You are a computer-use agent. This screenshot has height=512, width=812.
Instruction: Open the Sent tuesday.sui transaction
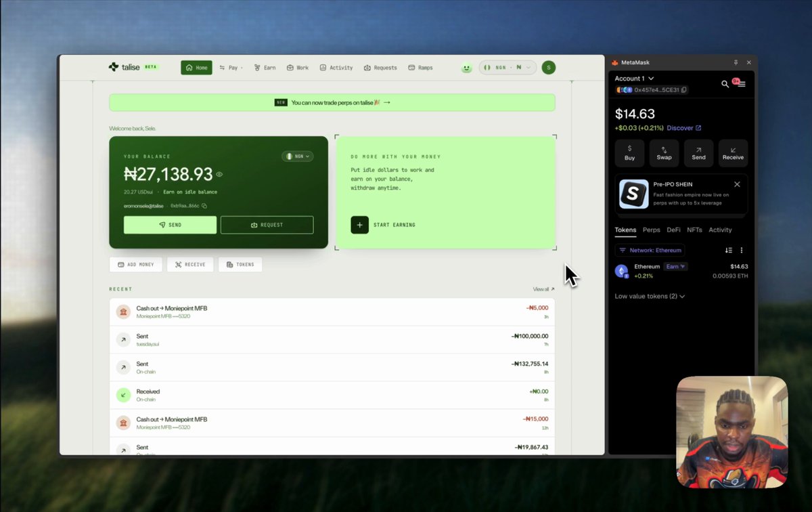[332, 339]
